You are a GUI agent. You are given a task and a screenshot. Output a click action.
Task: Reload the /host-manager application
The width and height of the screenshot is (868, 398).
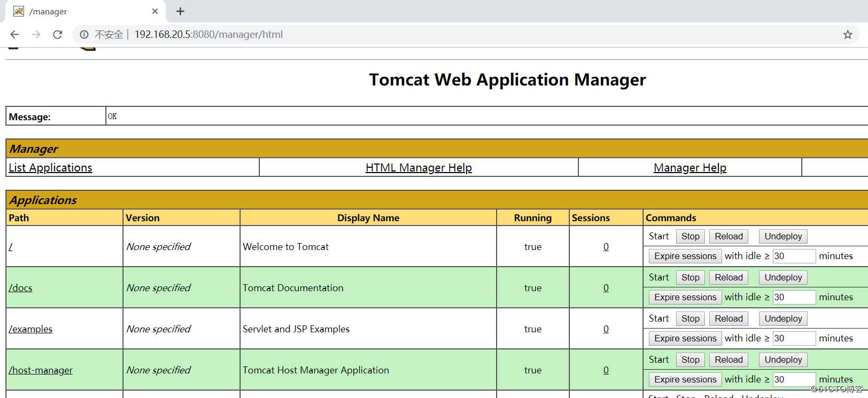click(x=729, y=360)
